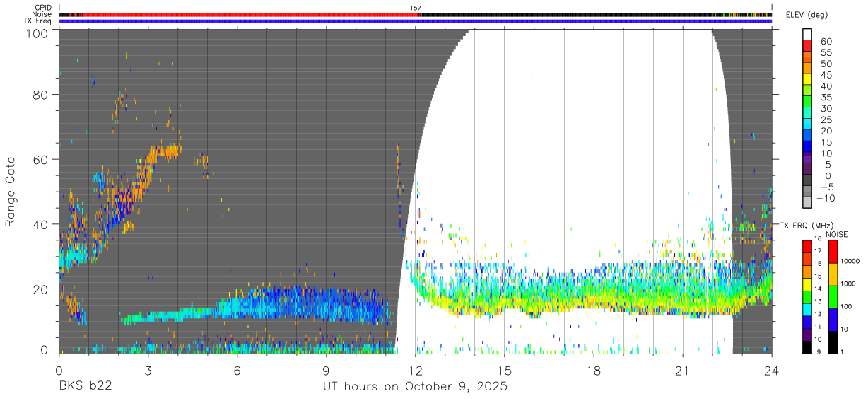Image resolution: width=868 pixels, height=401 pixels.
Task: Click the UT hours on October 9, 2025 label
Action: pyautogui.click(x=415, y=387)
